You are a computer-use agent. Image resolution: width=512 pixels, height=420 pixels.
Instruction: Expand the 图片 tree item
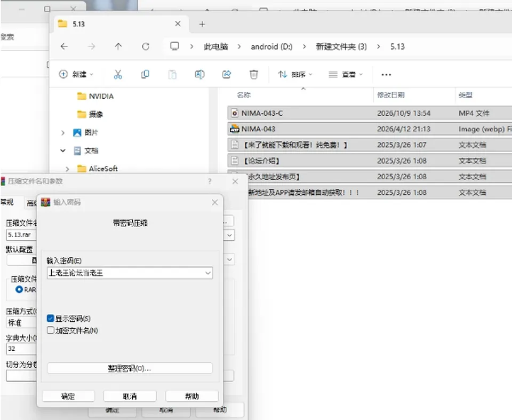point(63,133)
